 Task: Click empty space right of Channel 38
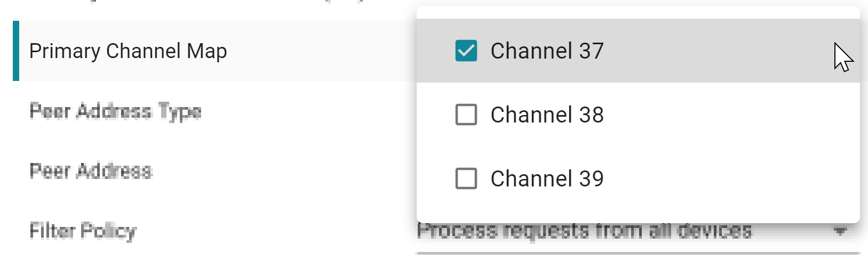(x=731, y=115)
